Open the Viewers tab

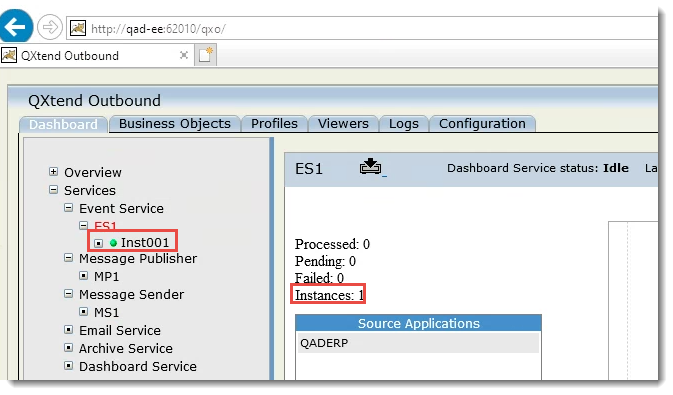[343, 124]
